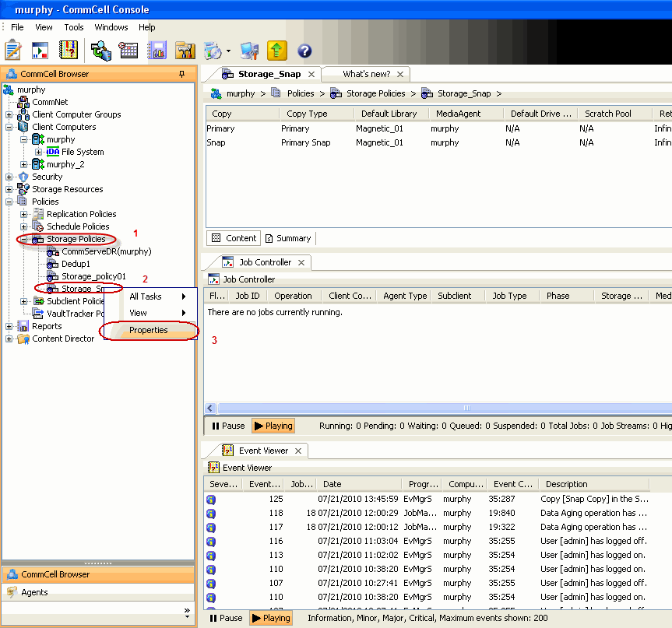The image size is (672, 628).
Task: Click Job Controller scrollbar left arrow
Action: coord(210,408)
